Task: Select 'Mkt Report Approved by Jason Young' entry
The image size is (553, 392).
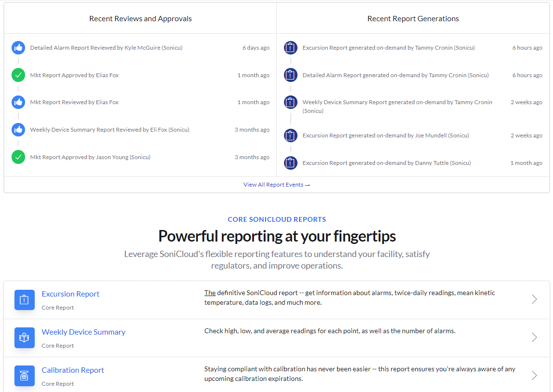Action: pyautogui.click(x=90, y=157)
